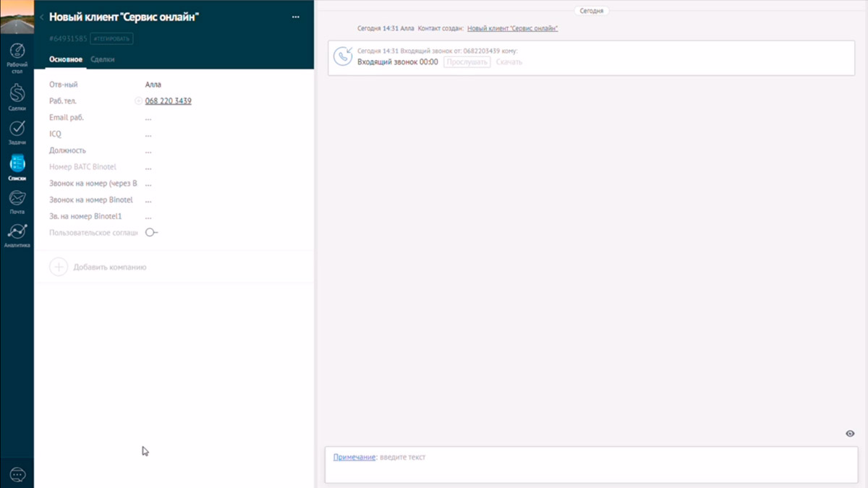Toggle the eye visibility icon above note
This screenshot has width=868, height=488.
click(x=851, y=433)
